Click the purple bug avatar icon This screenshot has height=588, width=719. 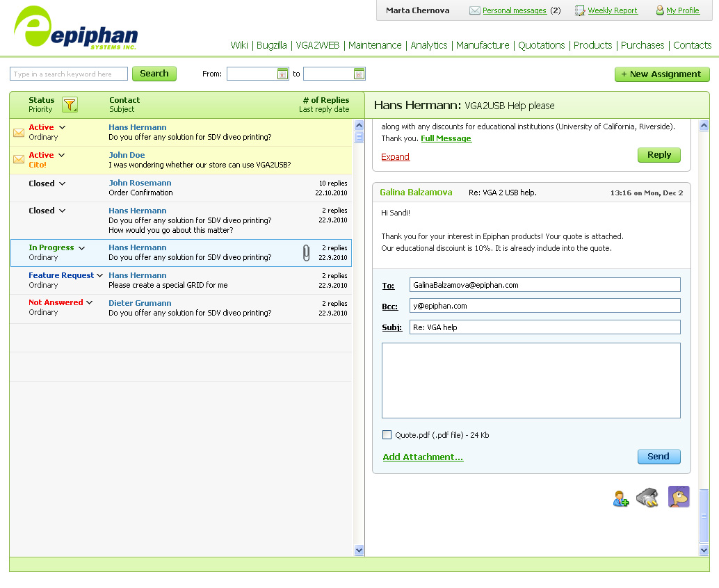679,496
